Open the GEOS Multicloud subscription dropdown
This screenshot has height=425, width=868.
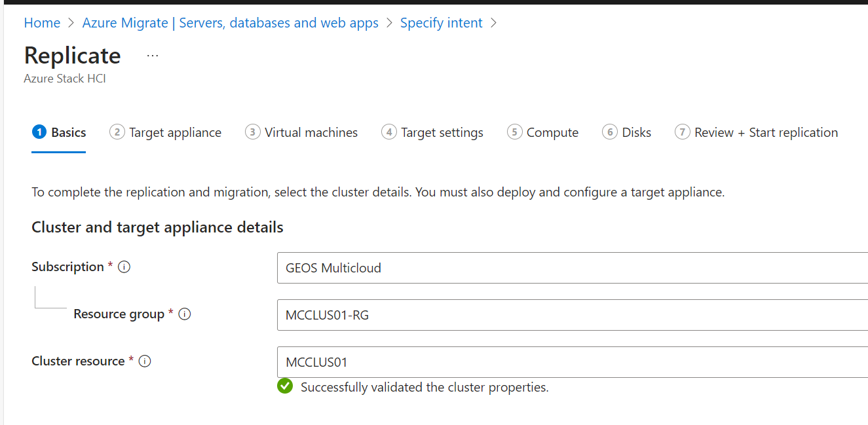click(x=570, y=268)
